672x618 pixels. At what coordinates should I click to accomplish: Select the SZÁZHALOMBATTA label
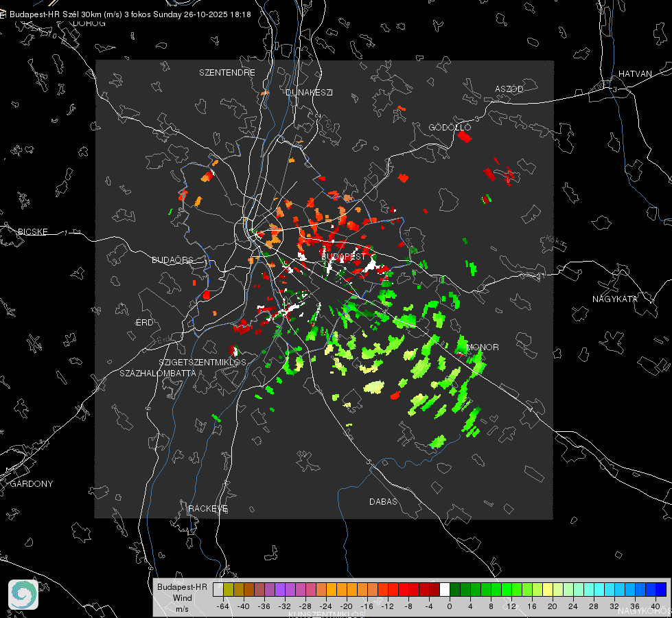pyautogui.click(x=158, y=373)
